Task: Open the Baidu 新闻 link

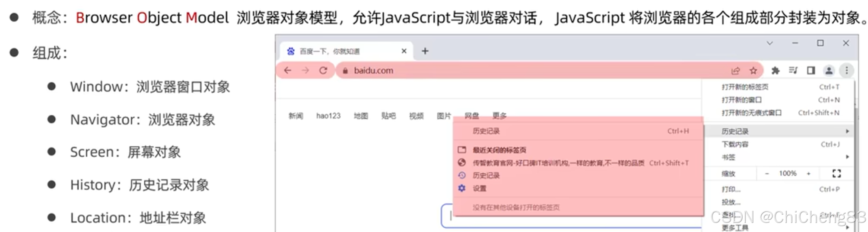Action: [296, 116]
